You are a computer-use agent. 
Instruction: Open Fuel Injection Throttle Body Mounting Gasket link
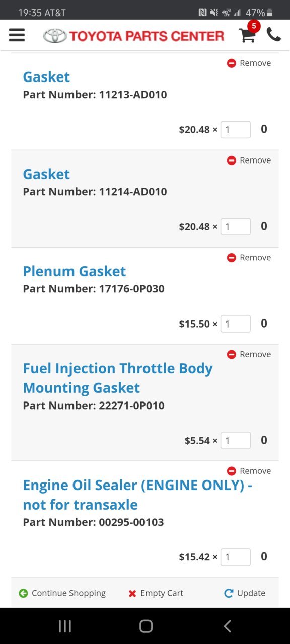pos(118,378)
